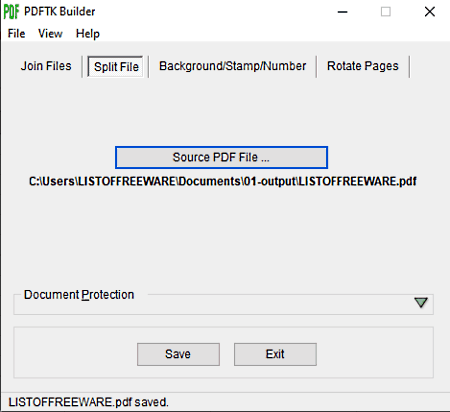Click the Document Protection label
Image resolution: width=450 pixels, height=412 pixels.
click(x=79, y=295)
